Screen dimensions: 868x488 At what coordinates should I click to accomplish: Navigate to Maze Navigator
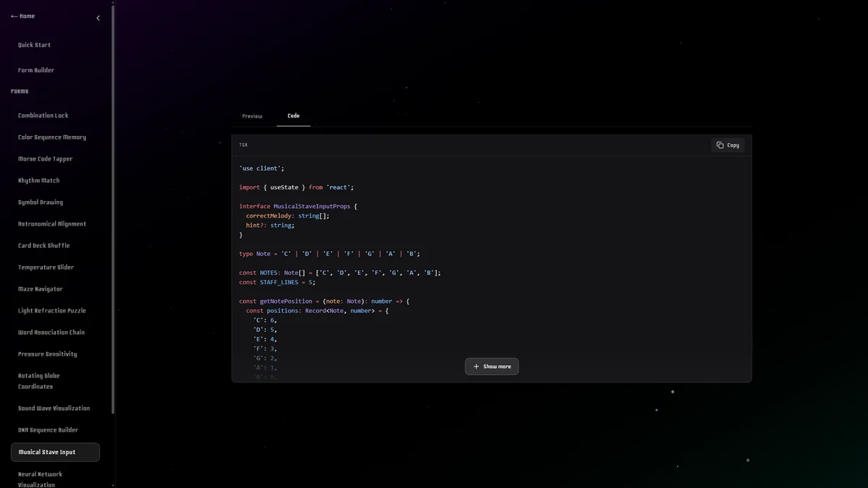(41, 289)
